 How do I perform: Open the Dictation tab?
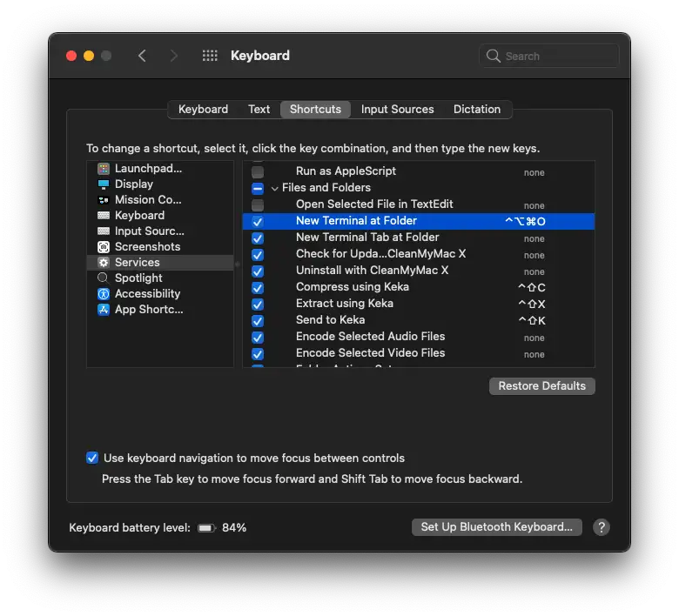tap(477, 109)
